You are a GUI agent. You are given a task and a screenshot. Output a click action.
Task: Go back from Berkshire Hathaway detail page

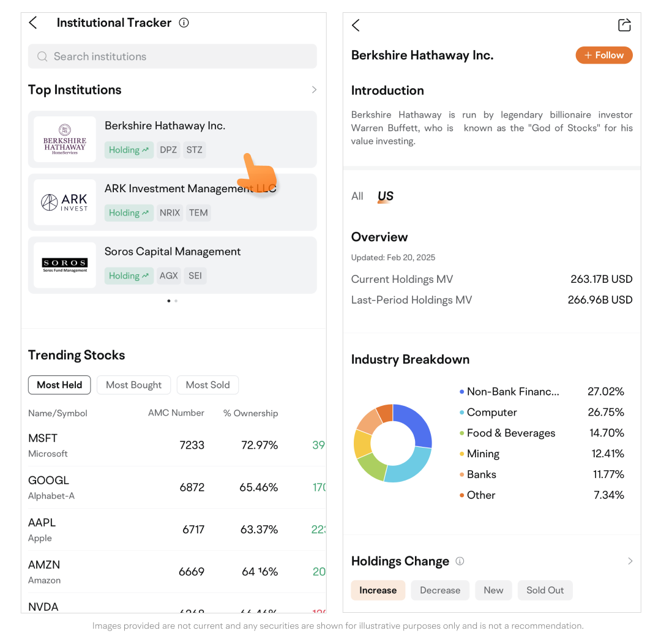click(356, 25)
